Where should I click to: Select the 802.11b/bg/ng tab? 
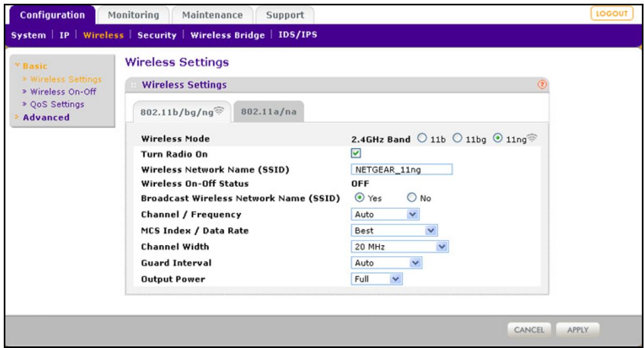[x=182, y=112]
